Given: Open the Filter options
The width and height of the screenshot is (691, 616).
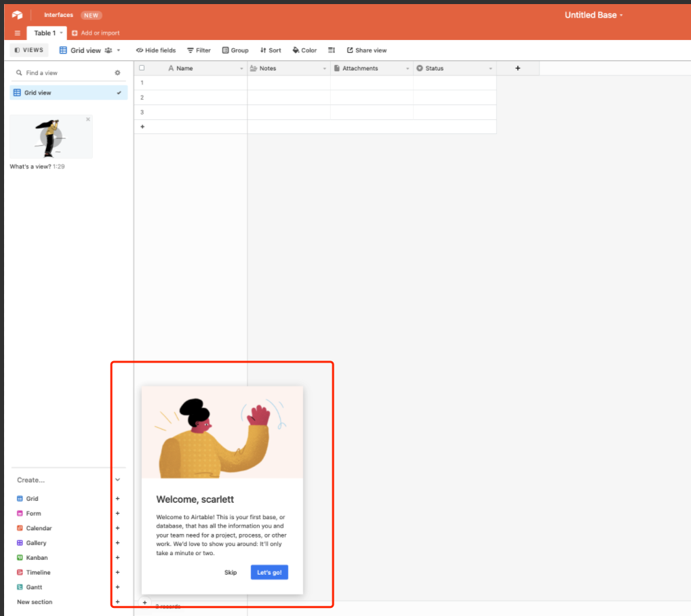Looking at the screenshot, I should pyautogui.click(x=199, y=50).
